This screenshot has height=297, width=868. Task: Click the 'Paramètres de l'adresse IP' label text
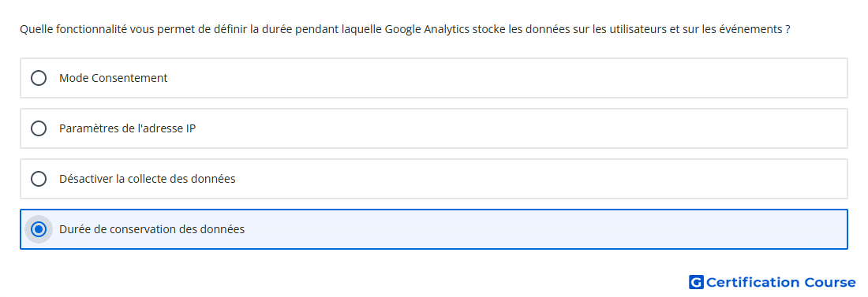127,128
